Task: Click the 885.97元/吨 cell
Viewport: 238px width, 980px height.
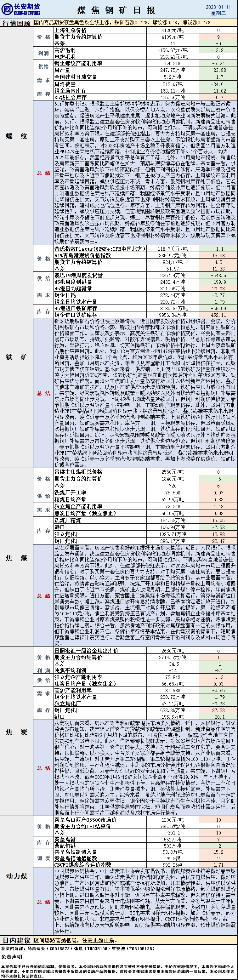Action: click(x=173, y=256)
